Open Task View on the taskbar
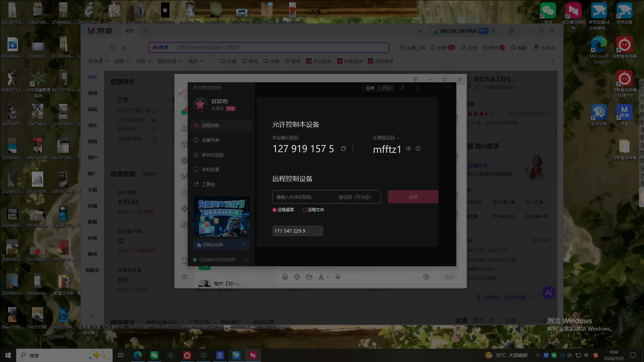This screenshot has height=362, width=644. [121, 355]
